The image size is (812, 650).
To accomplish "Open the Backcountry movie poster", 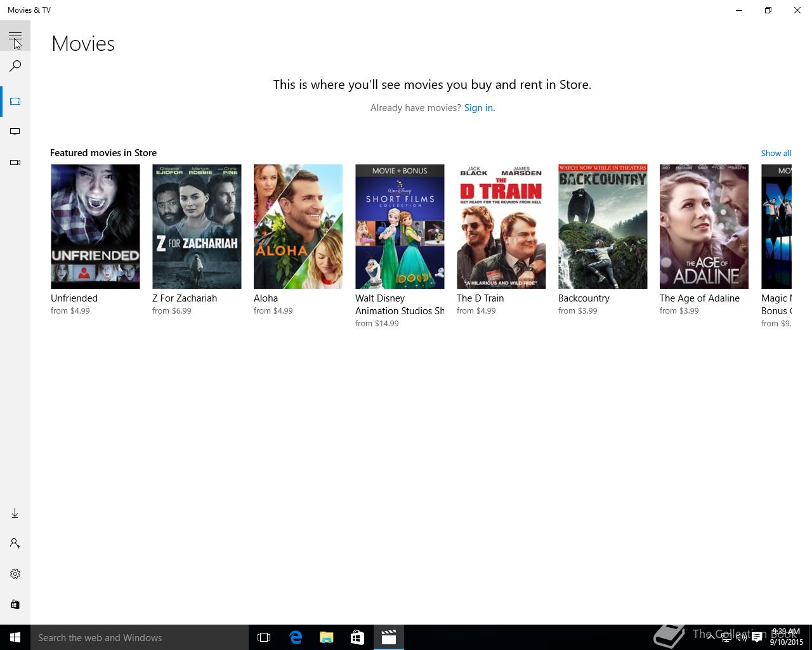I will coord(603,227).
